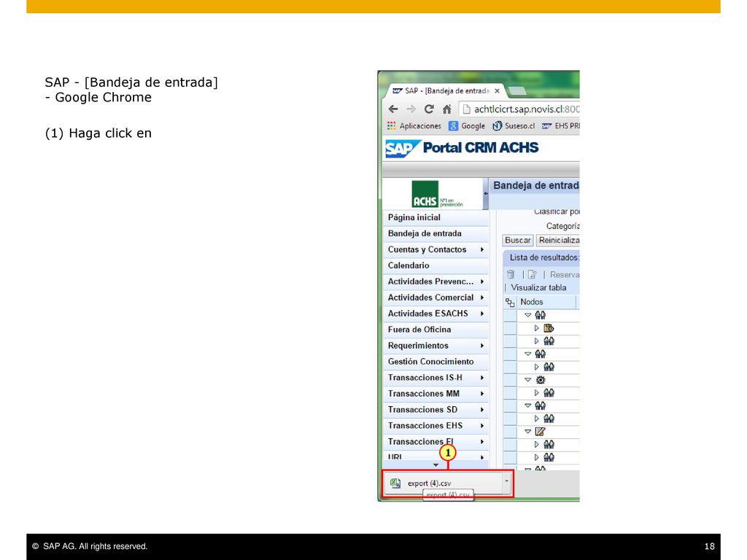The height and width of the screenshot is (560, 747).
Task: Expand the Transacciones FI submenu arrow
Action: tap(482, 441)
